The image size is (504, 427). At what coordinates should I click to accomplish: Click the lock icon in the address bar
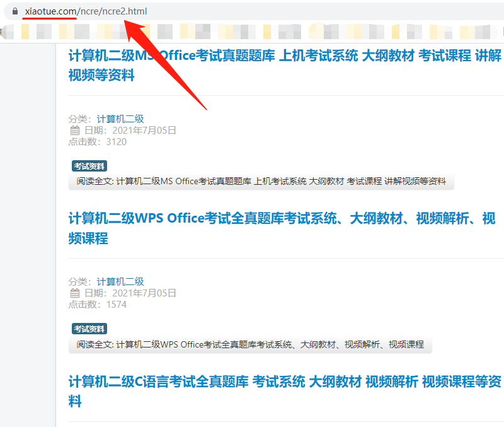[x=14, y=11]
